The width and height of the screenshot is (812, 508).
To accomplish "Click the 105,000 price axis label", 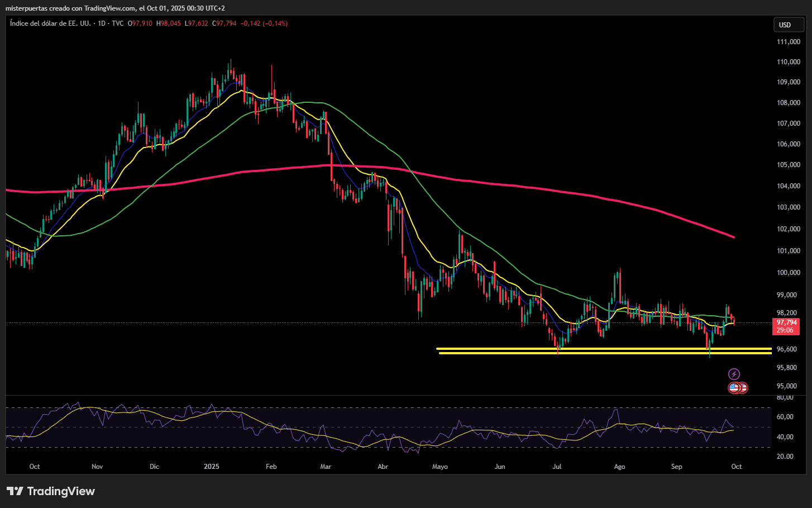I will [x=789, y=165].
